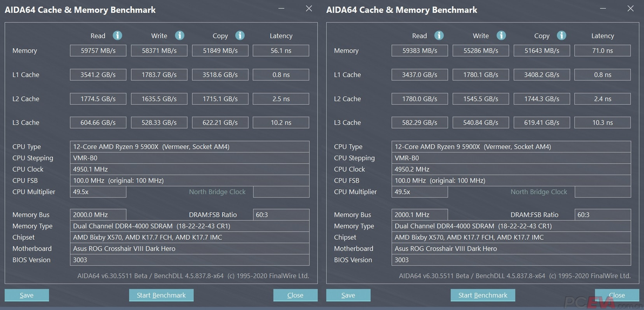Close right window using title bar X
644x310 pixels.
point(630,9)
